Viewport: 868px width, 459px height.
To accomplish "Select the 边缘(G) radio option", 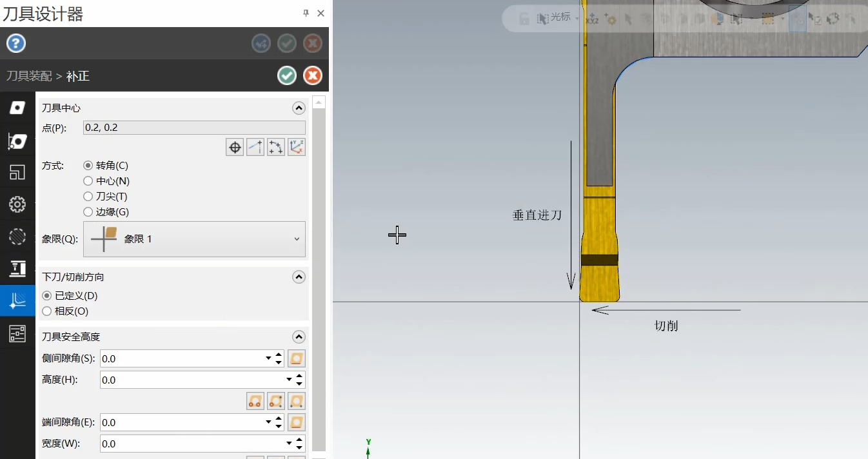I will (x=106, y=212).
